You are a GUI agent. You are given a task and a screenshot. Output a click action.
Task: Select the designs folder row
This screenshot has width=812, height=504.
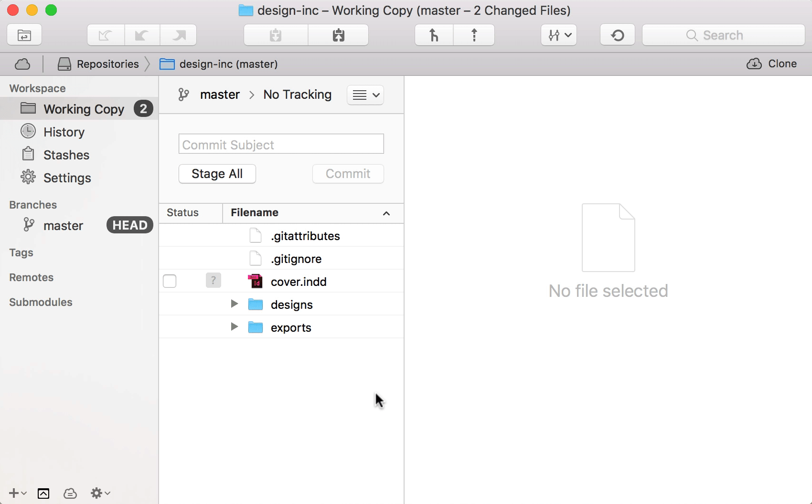pos(281,304)
